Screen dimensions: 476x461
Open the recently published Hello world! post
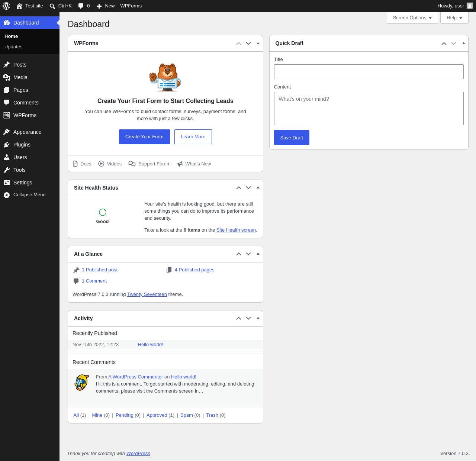[x=150, y=345]
